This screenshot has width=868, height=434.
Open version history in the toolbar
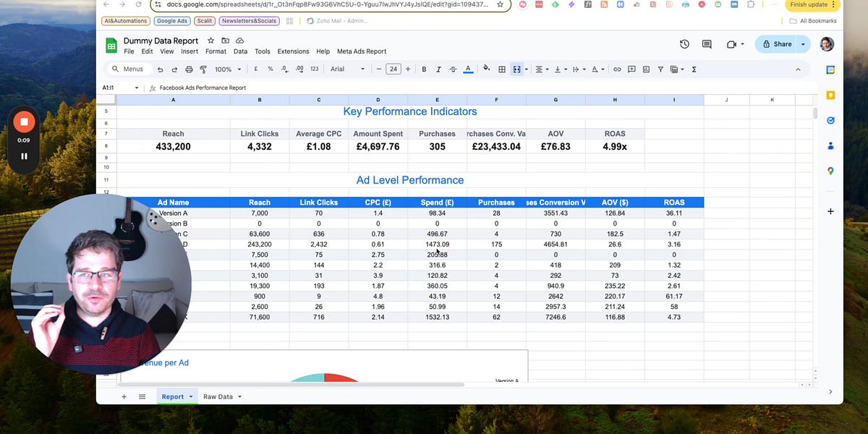coord(684,44)
